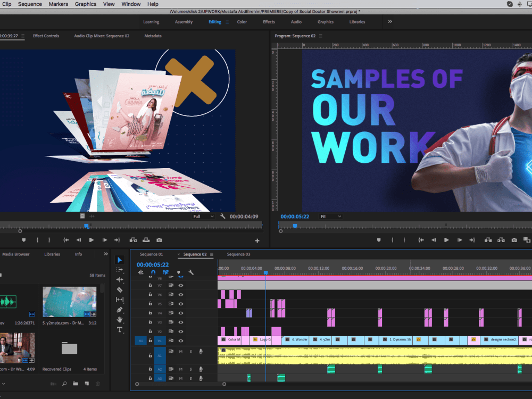Screen dimensions: 532x399
Task: Click Program monitor Lift button
Action: [x=488, y=240]
